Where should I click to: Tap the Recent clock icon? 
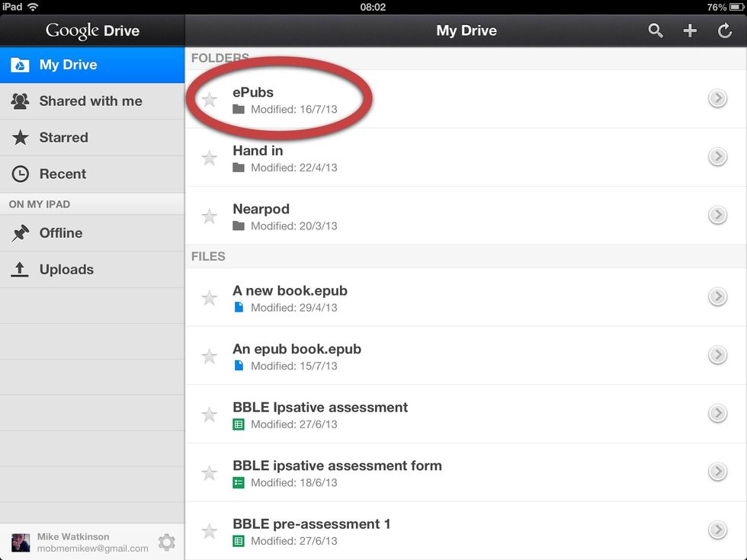coord(20,174)
